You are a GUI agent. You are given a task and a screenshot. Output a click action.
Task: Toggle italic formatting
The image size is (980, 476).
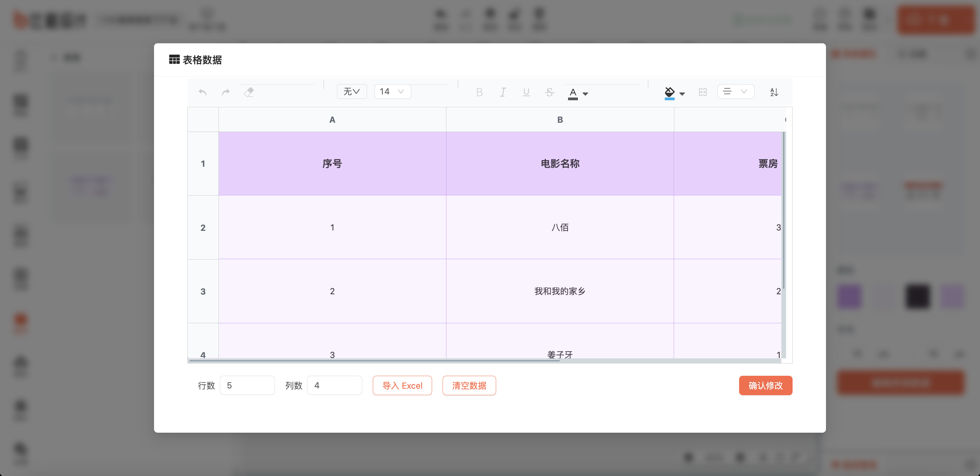tap(503, 92)
